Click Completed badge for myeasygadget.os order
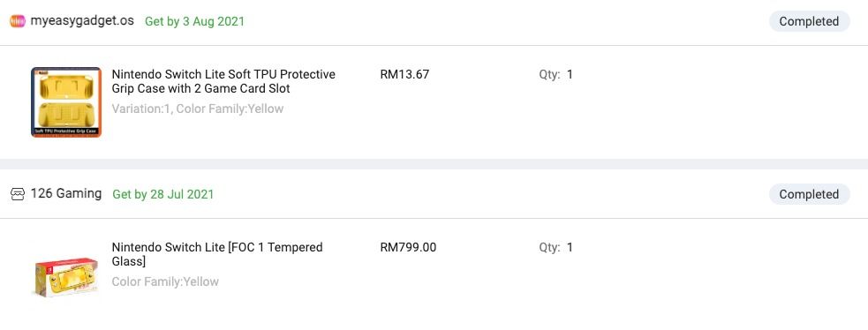The width and height of the screenshot is (868, 330). [809, 21]
